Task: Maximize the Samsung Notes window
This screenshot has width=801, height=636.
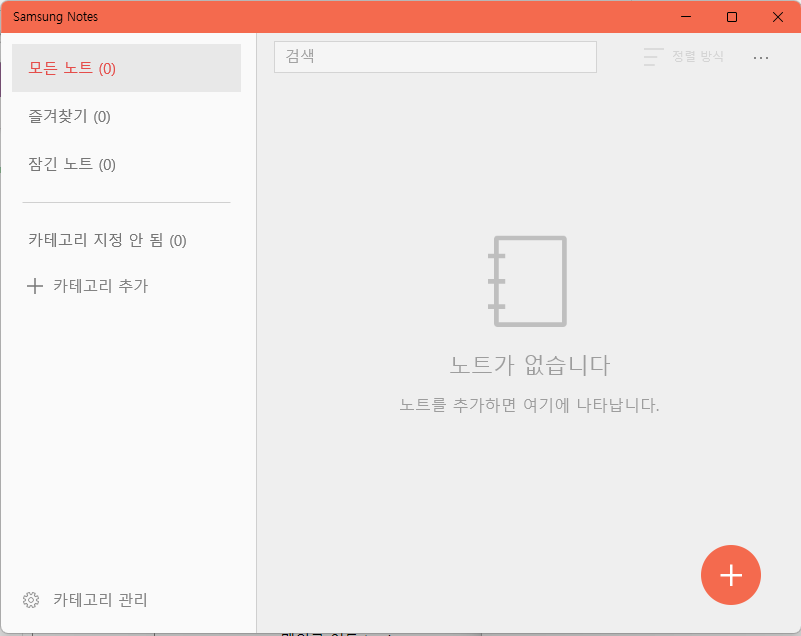Action: 732,17
